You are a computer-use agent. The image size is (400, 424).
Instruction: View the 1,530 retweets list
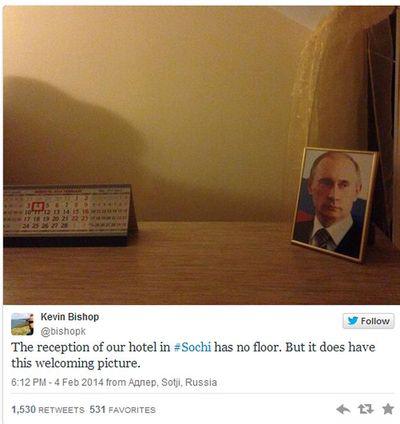click(x=48, y=409)
